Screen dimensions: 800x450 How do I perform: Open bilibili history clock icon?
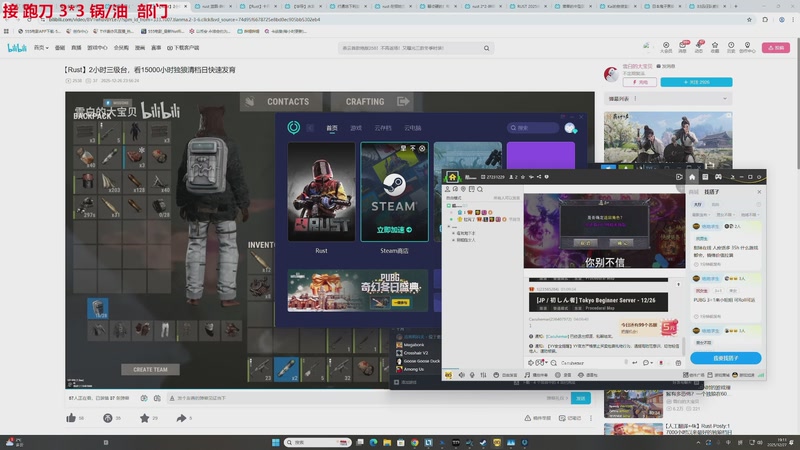pos(731,47)
